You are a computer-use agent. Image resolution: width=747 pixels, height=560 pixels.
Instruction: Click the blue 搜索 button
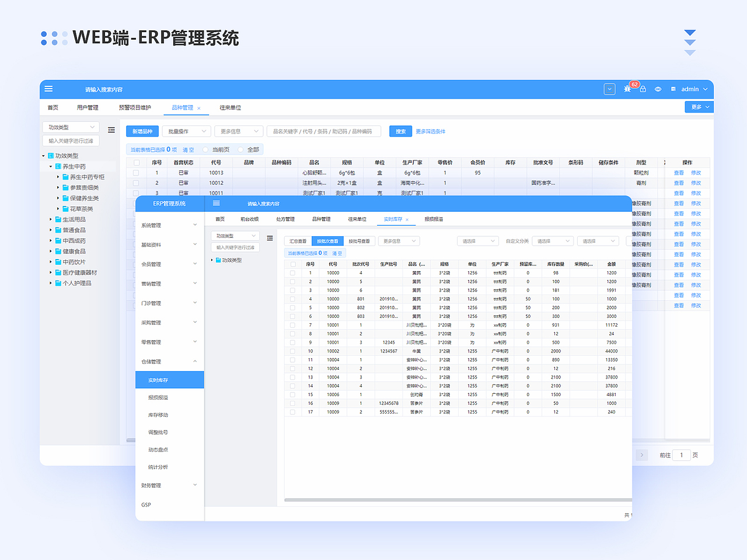[401, 131]
